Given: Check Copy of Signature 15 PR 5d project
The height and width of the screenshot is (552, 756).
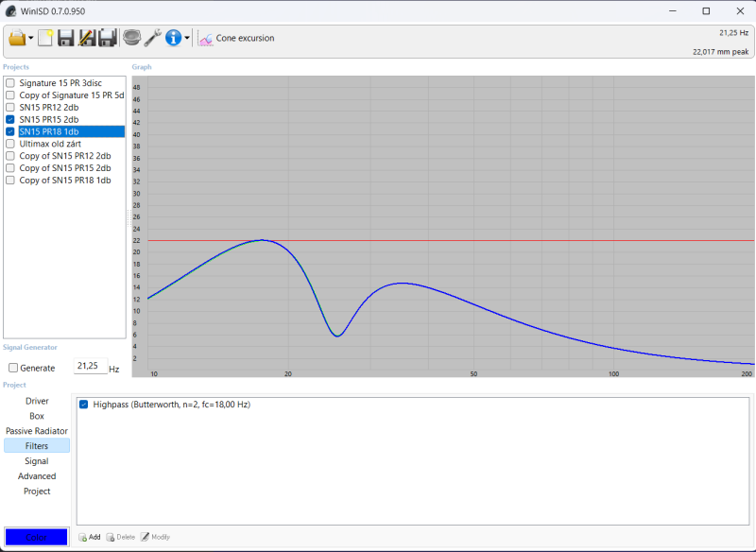Looking at the screenshot, I should click(x=10, y=95).
